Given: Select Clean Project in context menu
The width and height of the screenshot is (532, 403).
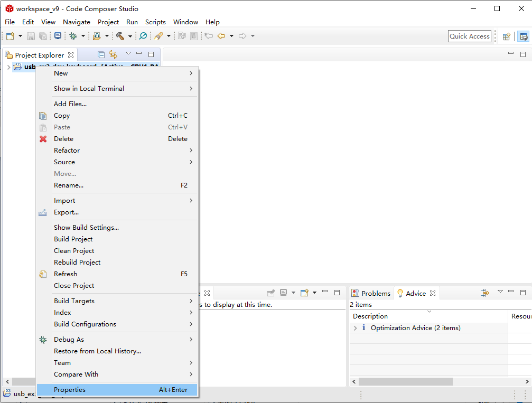Looking at the screenshot, I should click(117, 251).
